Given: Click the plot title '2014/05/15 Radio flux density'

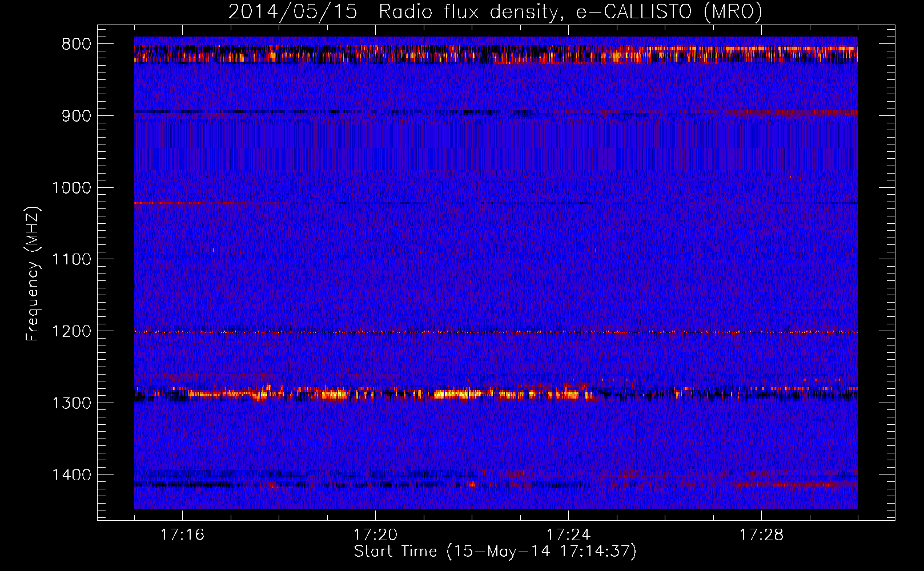Looking at the screenshot, I should tap(495, 11).
